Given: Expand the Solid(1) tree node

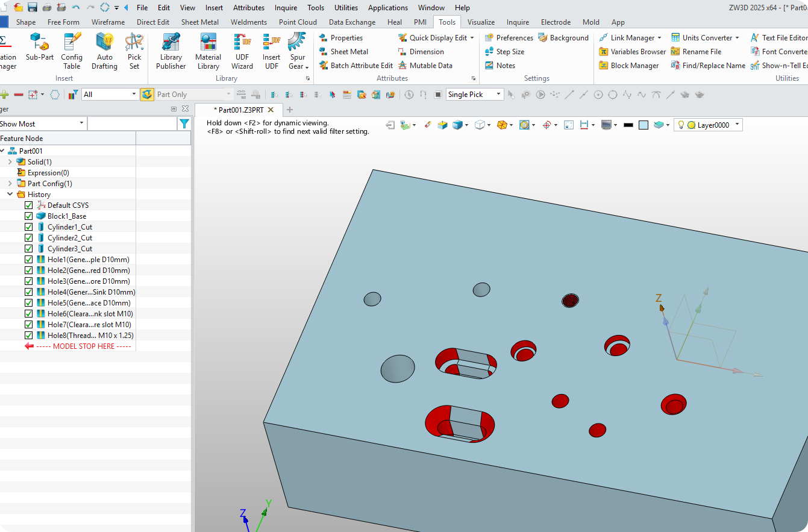Looking at the screenshot, I should point(10,162).
